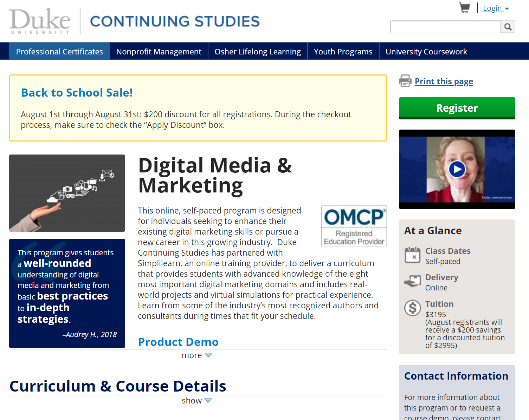Click the Tuition dollar sign icon

click(412, 308)
